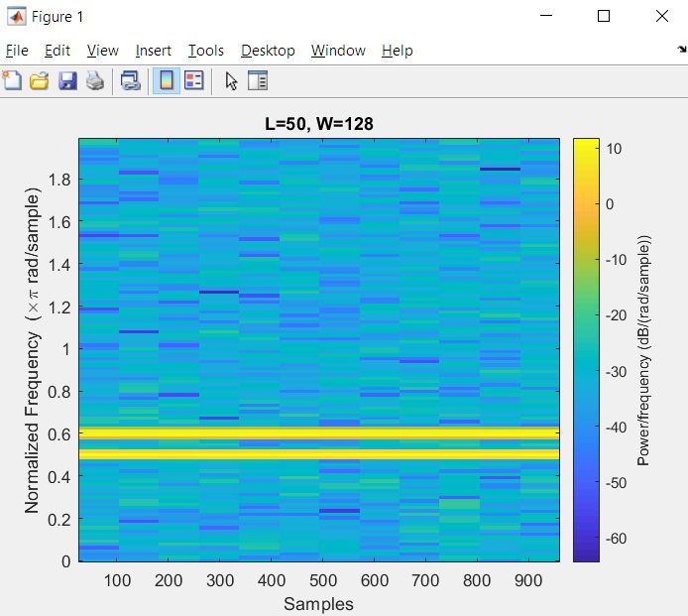Open the File menu
The height and width of the screenshot is (616, 688).
pos(17,51)
